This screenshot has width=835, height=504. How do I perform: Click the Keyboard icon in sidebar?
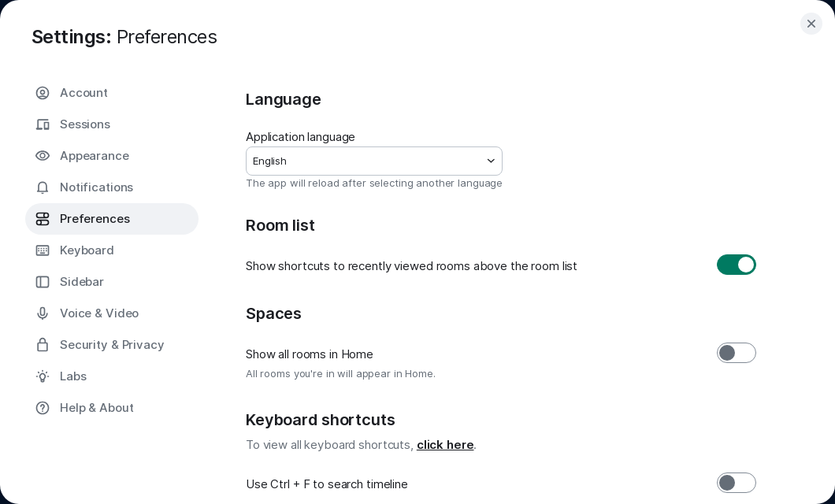tap(43, 250)
